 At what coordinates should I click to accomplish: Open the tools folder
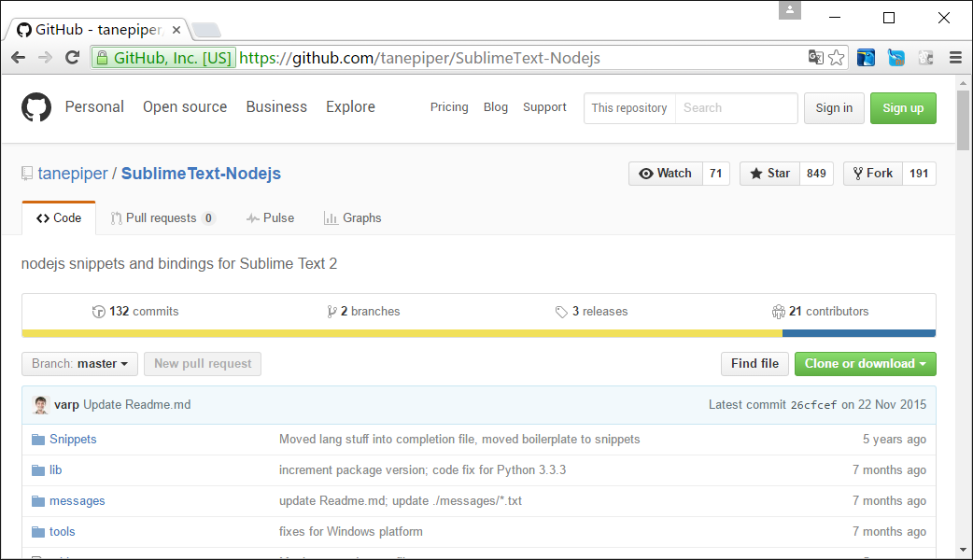tap(62, 531)
